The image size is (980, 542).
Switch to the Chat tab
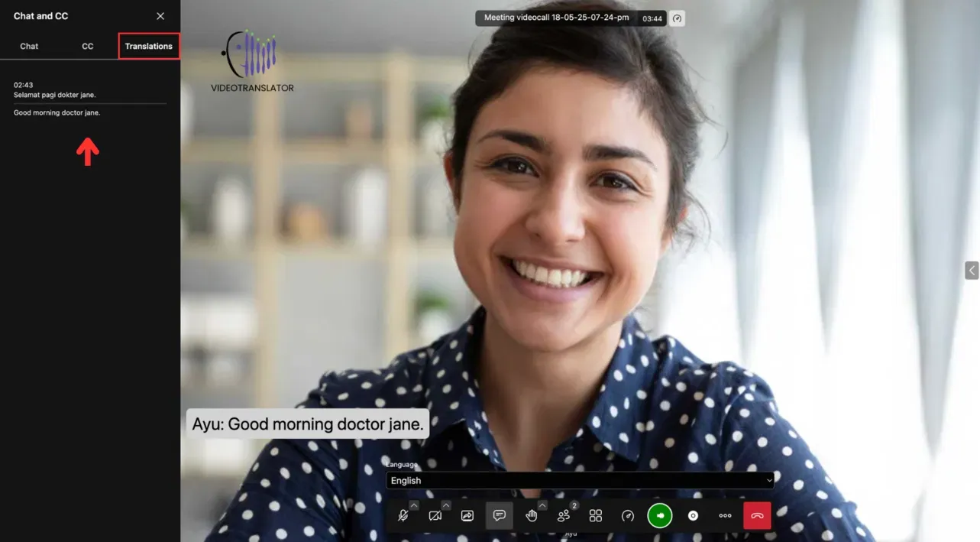click(x=29, y=46)
